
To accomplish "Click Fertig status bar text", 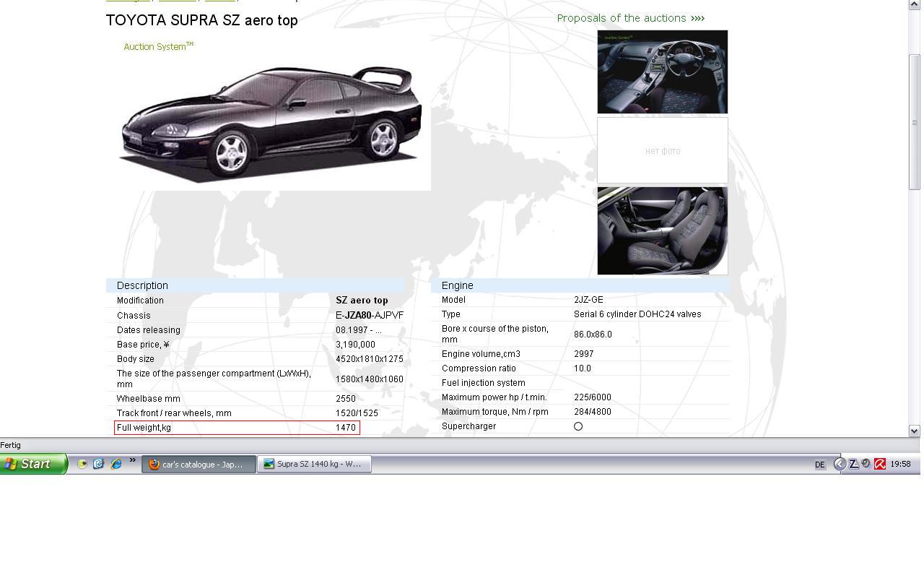I will pos(11,445).
